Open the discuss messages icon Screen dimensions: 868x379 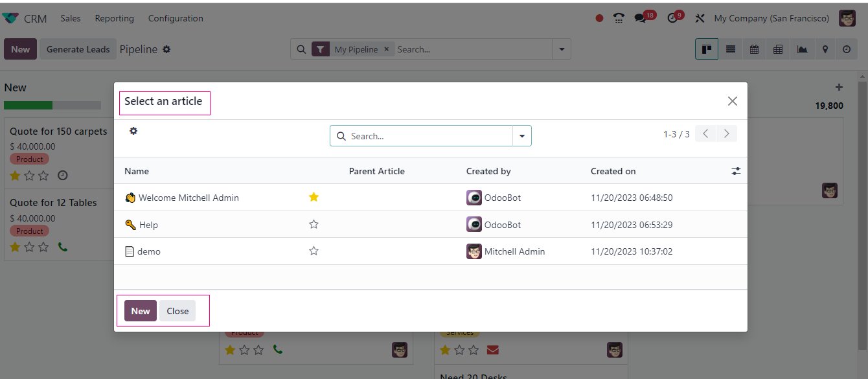pos(641,18)
